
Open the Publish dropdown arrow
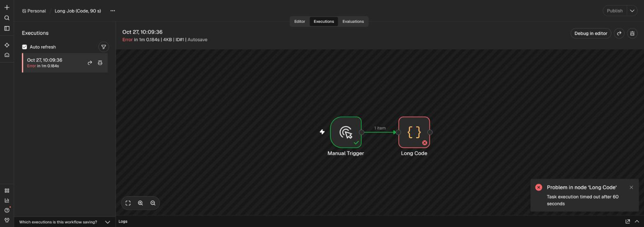coord(632,11)
